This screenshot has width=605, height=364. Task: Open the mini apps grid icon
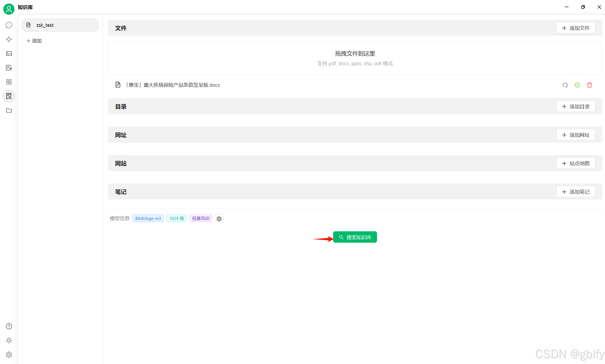click(9, 82)
